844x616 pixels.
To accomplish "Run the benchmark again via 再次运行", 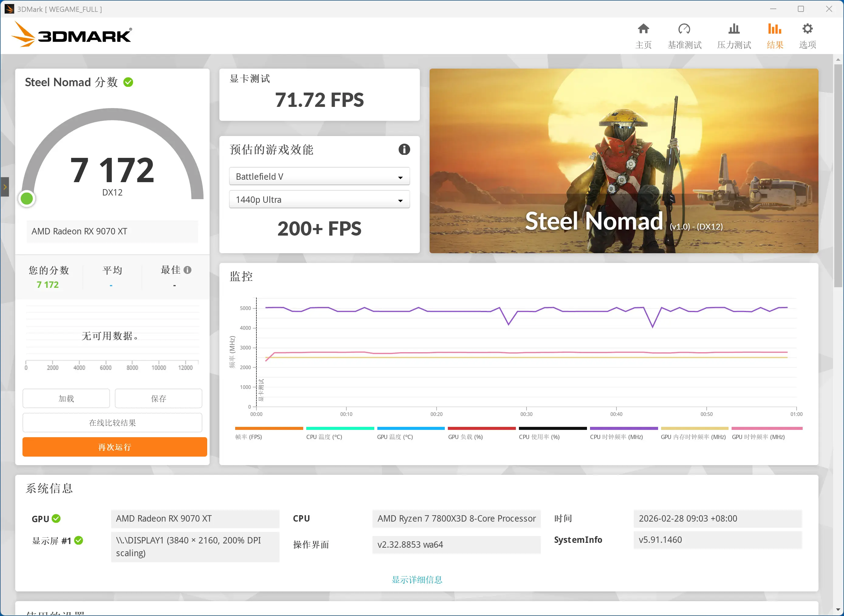I will (x=114, y=447).
